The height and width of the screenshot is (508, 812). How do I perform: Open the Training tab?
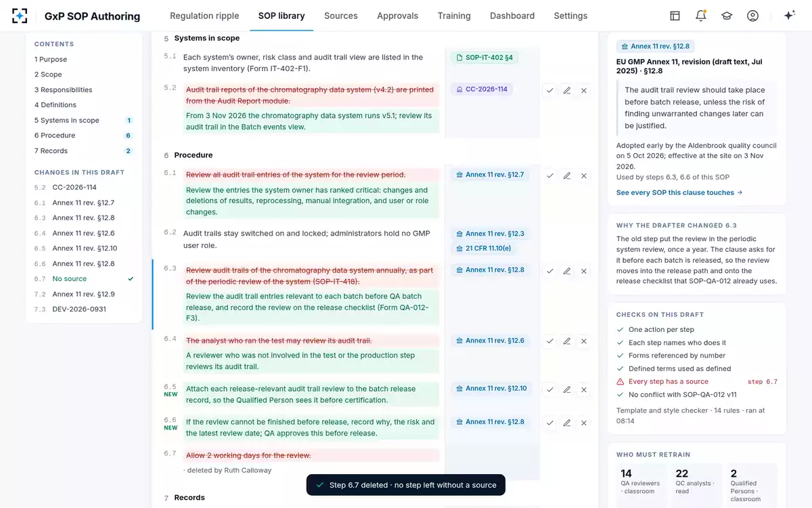tap(454, 16)
